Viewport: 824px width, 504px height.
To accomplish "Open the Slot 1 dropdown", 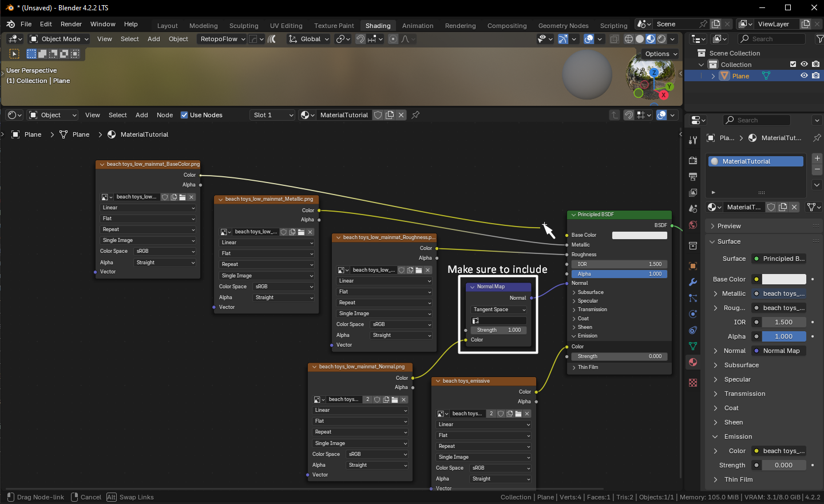I will pos(273,115).
